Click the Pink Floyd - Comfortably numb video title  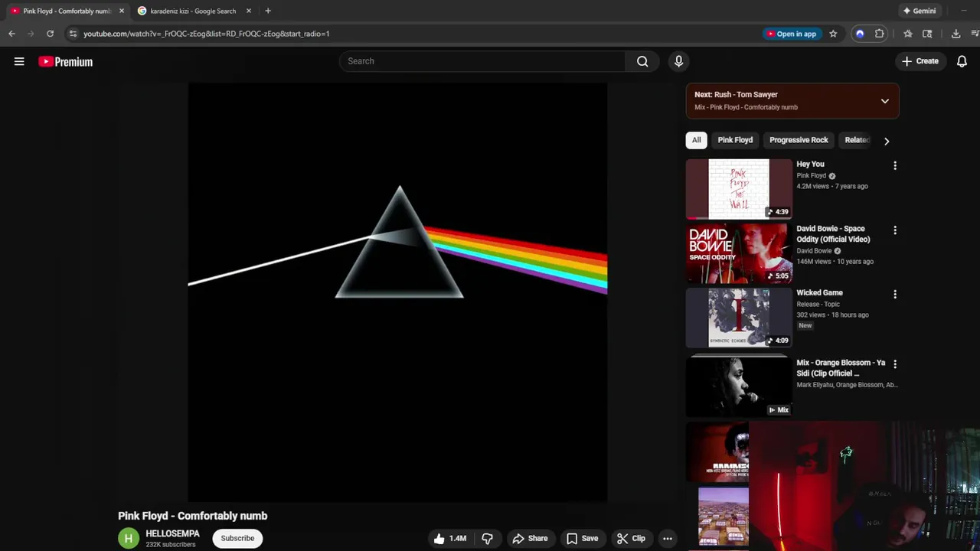point(192,516)
